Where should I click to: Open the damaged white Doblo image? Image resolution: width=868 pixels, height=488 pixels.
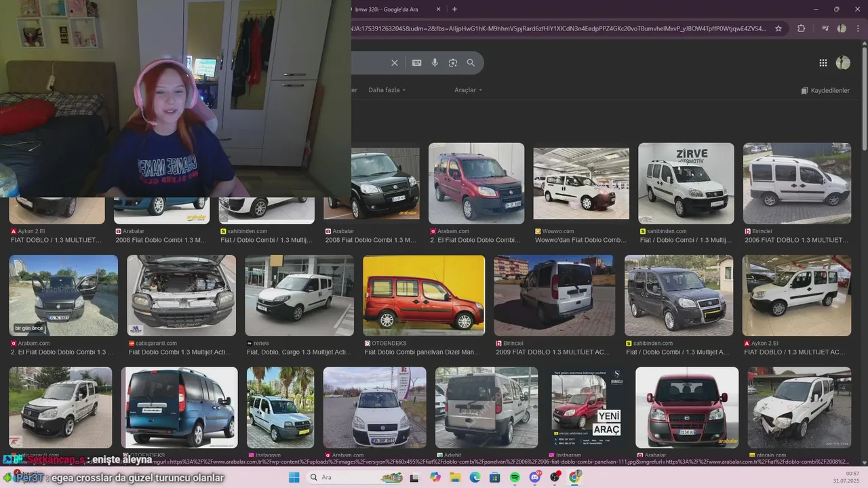coord(800,407)
